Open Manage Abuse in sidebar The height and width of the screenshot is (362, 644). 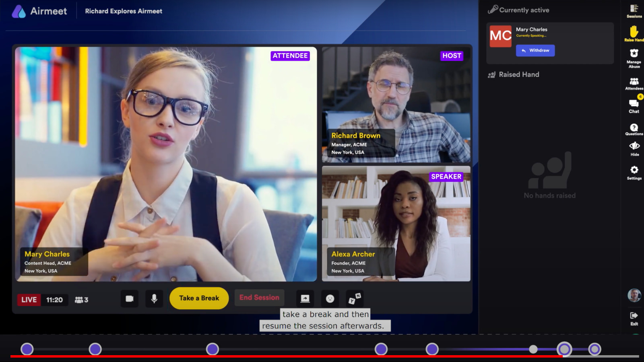pyautogui.click(x=634, y=58)
